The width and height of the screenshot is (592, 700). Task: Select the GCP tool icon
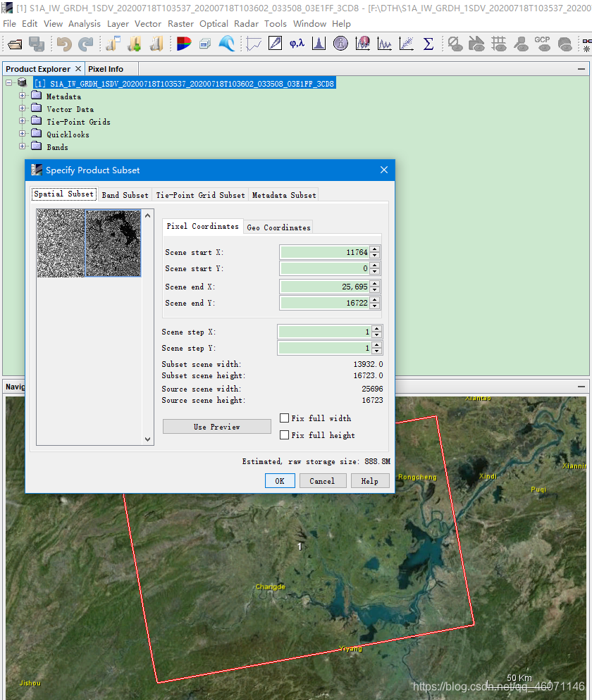542,44
